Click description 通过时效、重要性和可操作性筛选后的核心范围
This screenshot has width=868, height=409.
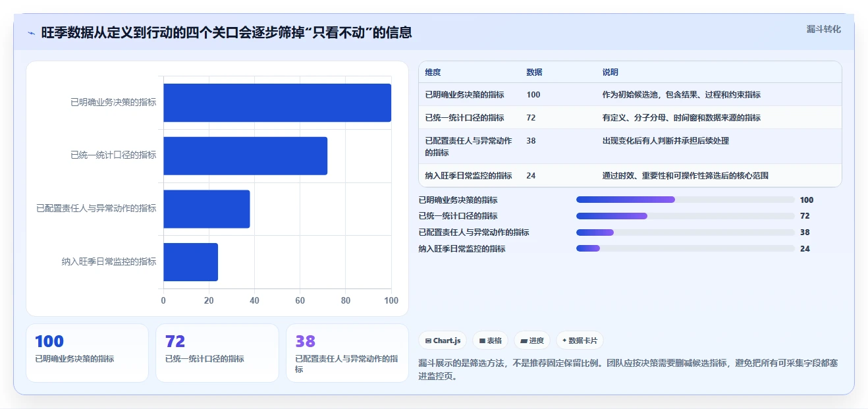click(685, 176)
